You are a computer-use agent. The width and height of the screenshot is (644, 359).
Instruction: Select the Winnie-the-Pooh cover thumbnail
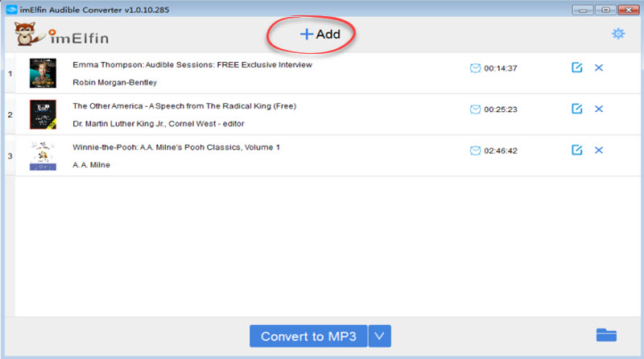pyautogui.click(x=43, y=155)
